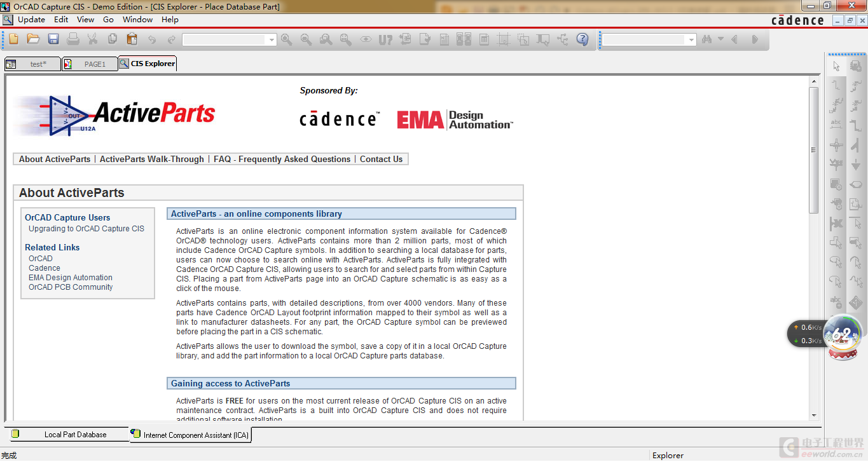Click the Zoom to All icon
The height and width of the screenshot is (462, 868).
tap(346, 39)
